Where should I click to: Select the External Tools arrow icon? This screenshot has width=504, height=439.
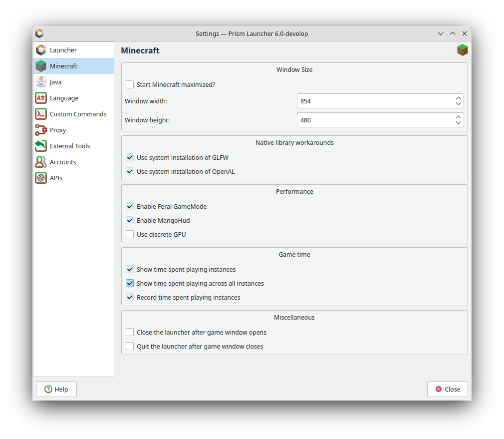[x=41, y=146]
